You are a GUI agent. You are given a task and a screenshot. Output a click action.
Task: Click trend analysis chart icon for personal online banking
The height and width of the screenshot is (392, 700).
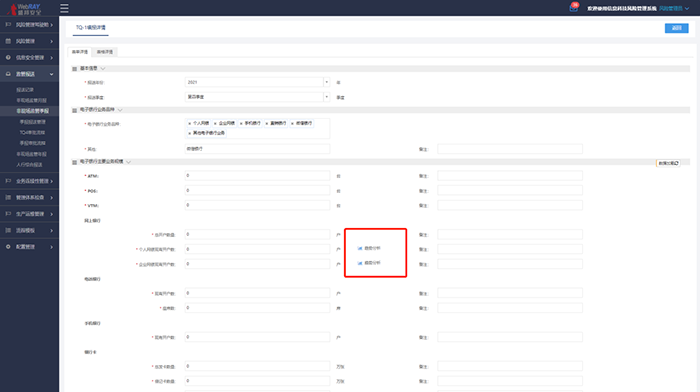click(360, 248)
